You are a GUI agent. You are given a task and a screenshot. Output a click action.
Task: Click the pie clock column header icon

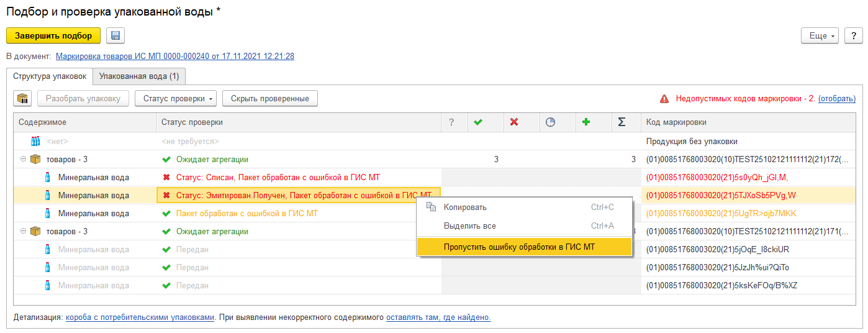[x=550, y=122]
